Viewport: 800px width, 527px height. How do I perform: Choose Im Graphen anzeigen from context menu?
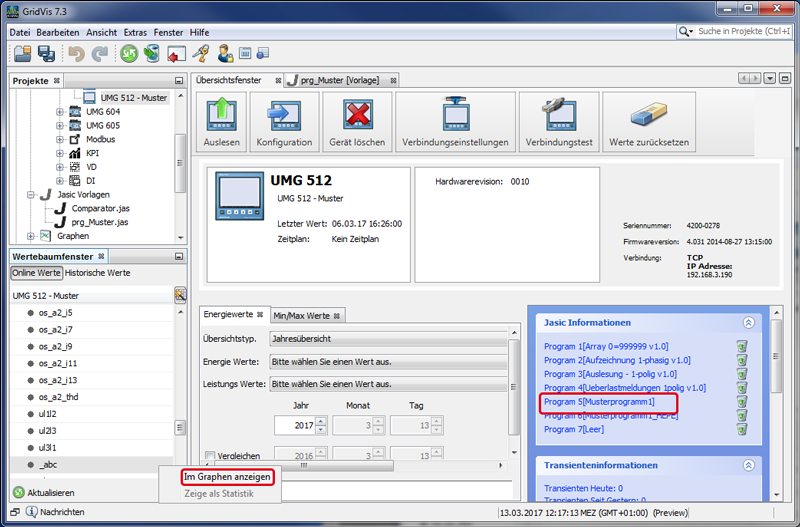coord(227,476)
